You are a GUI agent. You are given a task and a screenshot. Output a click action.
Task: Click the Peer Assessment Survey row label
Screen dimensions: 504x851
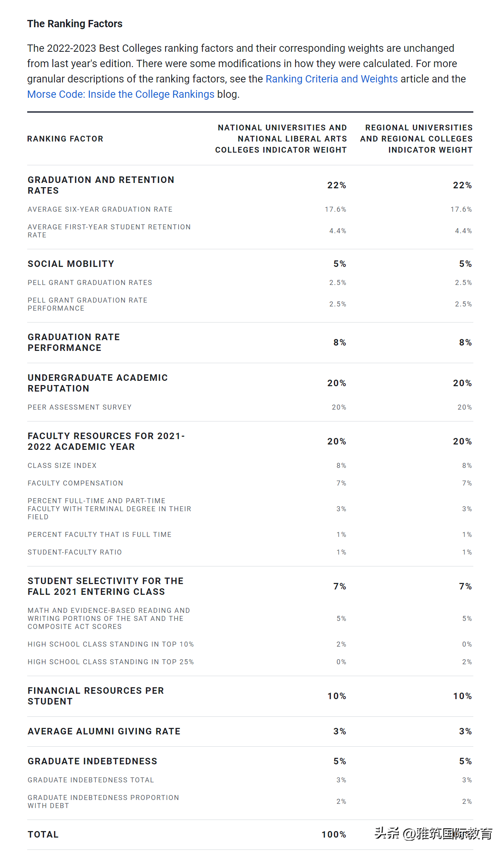pyautogui.click(x=79, y=407)
